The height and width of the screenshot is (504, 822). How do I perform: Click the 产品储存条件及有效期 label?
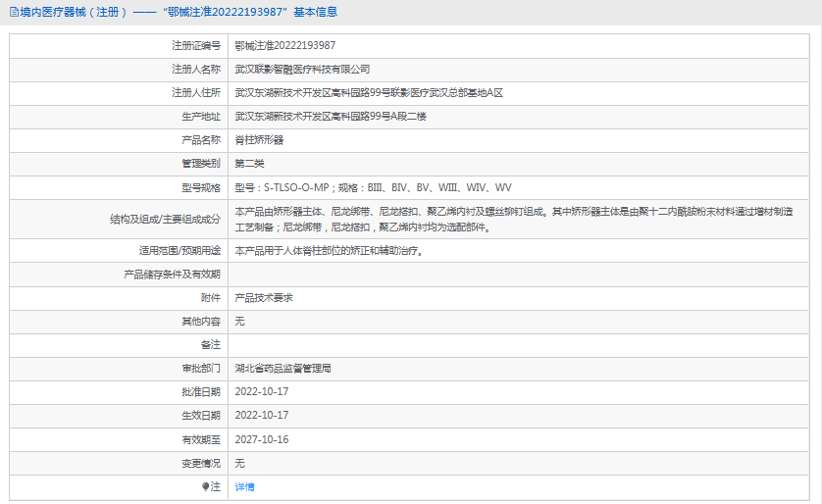[172, 275]
